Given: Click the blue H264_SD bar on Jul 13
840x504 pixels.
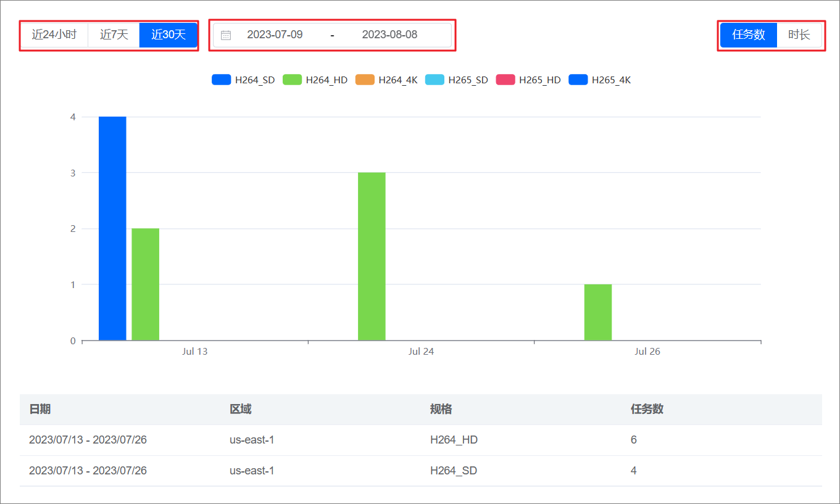Looking at the screenshot, I should (x=112, y=228).
